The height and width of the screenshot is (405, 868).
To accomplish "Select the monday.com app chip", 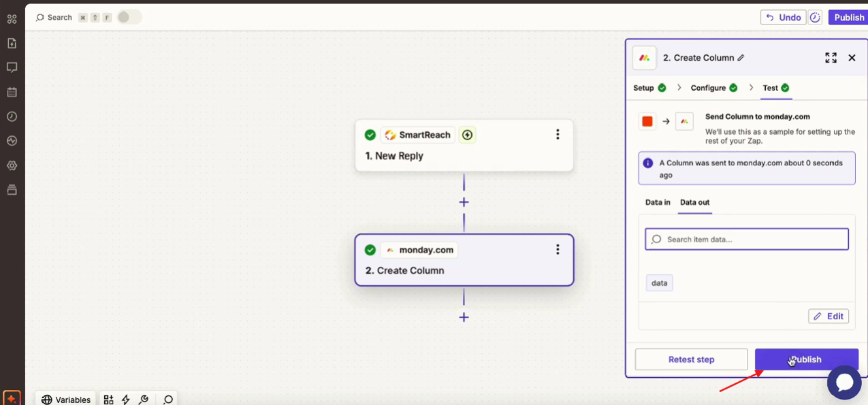I will (x=419, y=250).
